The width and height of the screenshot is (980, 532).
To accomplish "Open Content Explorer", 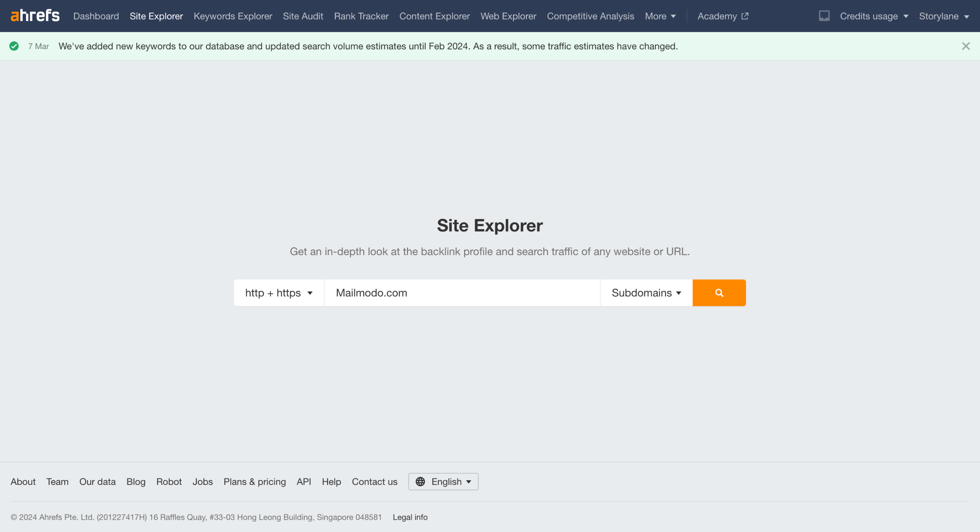I will pos(434,16).
